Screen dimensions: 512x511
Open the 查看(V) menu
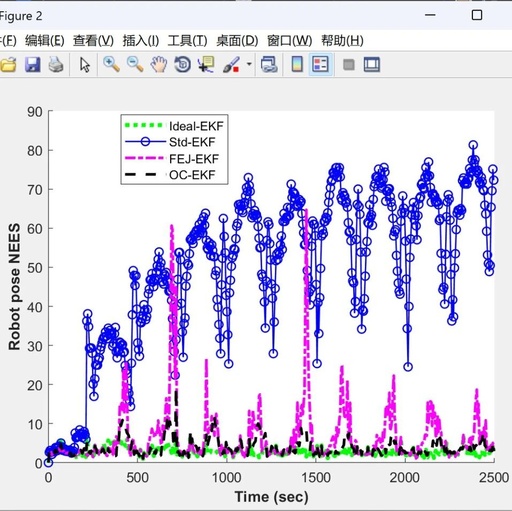pyautogui.click(x=93, y=41)
